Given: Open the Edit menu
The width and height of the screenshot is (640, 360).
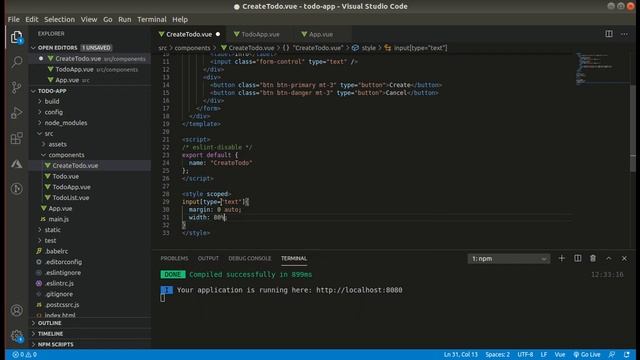Looking at the screenshot, I should coord(31,19).
